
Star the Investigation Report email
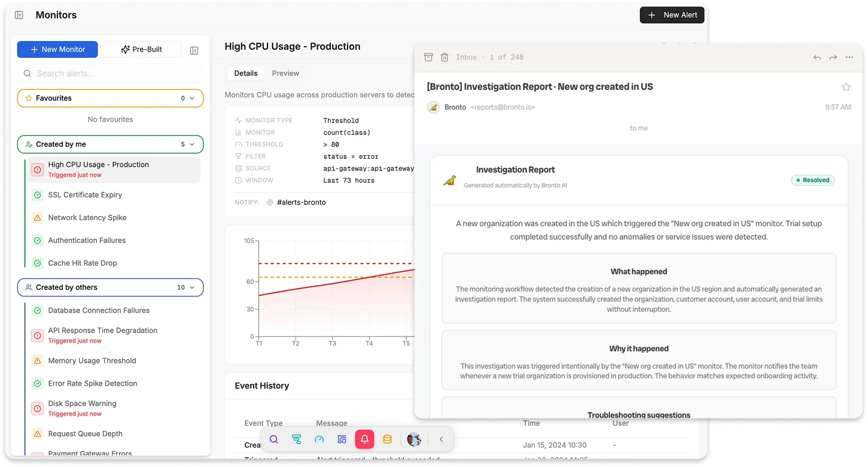point(846,87)
